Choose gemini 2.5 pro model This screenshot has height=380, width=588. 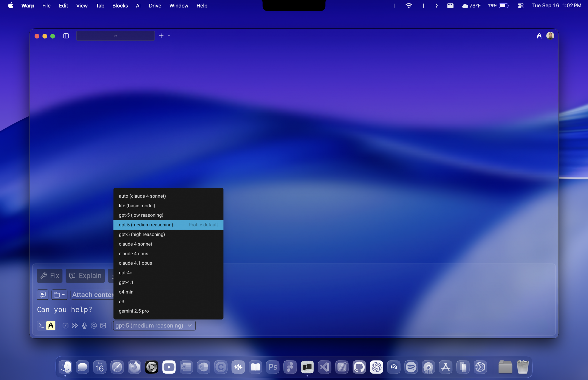[x=134, y=311]
